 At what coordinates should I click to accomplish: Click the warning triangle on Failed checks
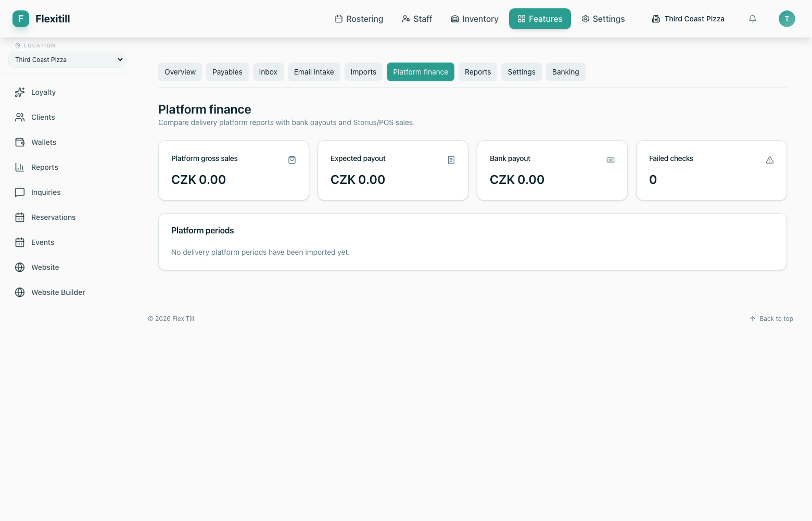tap(770, 160)
